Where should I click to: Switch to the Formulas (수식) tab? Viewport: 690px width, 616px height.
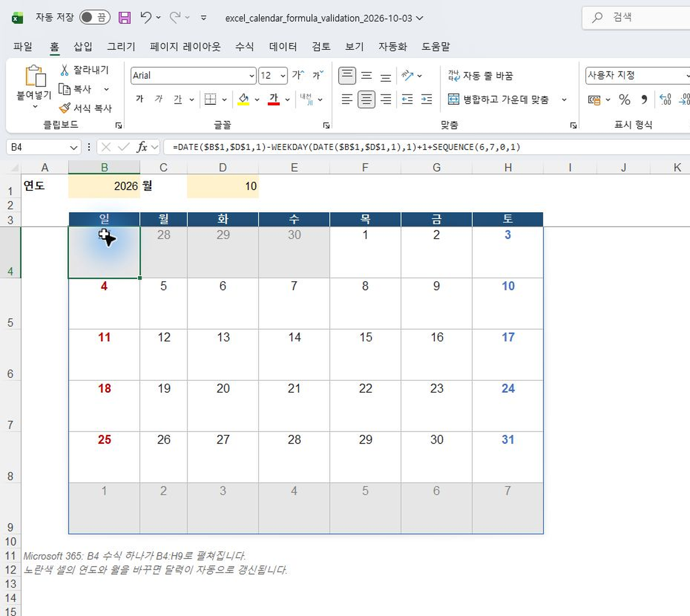[244, 47]
